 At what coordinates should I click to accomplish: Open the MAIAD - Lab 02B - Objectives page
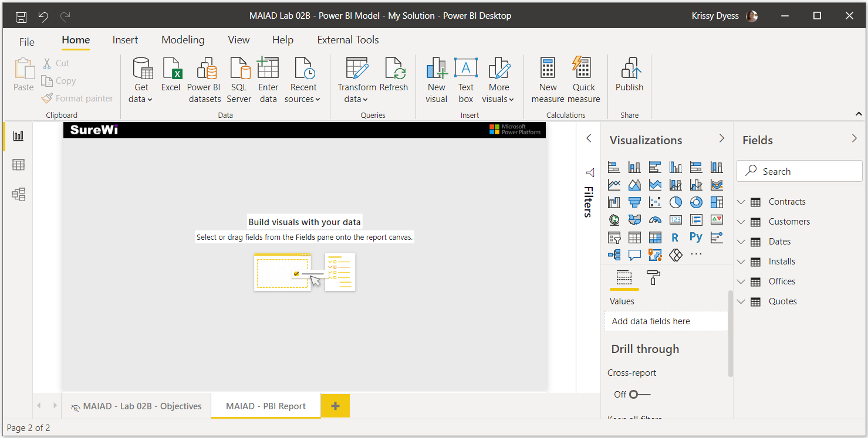(x=136, y=406)
